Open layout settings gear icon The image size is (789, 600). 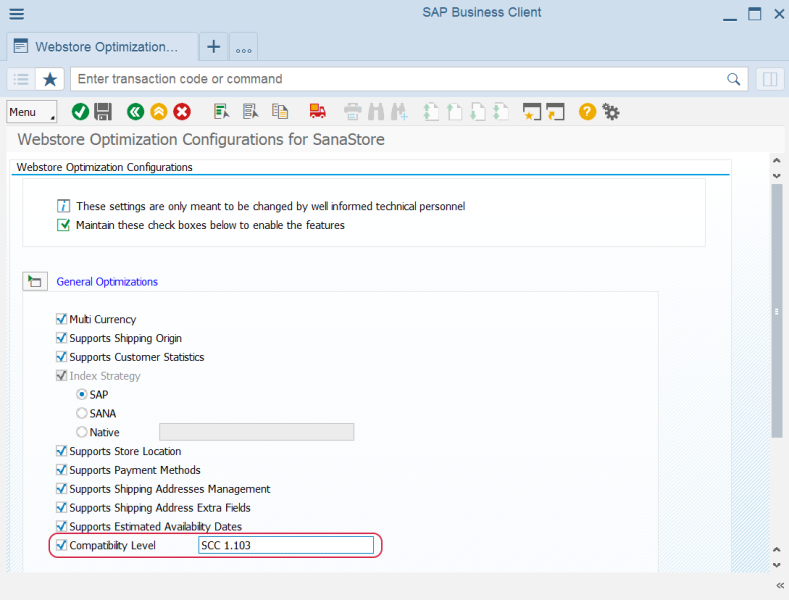pos(611,112)
